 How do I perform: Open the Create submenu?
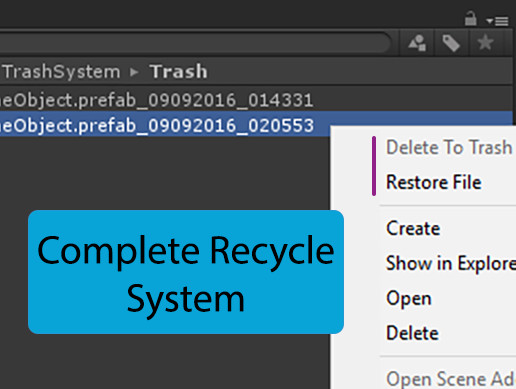coord(413,228)
